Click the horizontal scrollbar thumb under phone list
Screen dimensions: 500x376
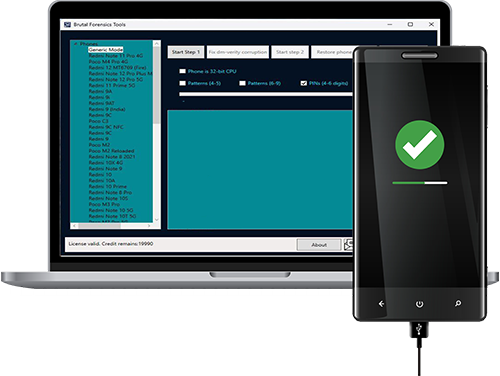(x=99, y=226)
